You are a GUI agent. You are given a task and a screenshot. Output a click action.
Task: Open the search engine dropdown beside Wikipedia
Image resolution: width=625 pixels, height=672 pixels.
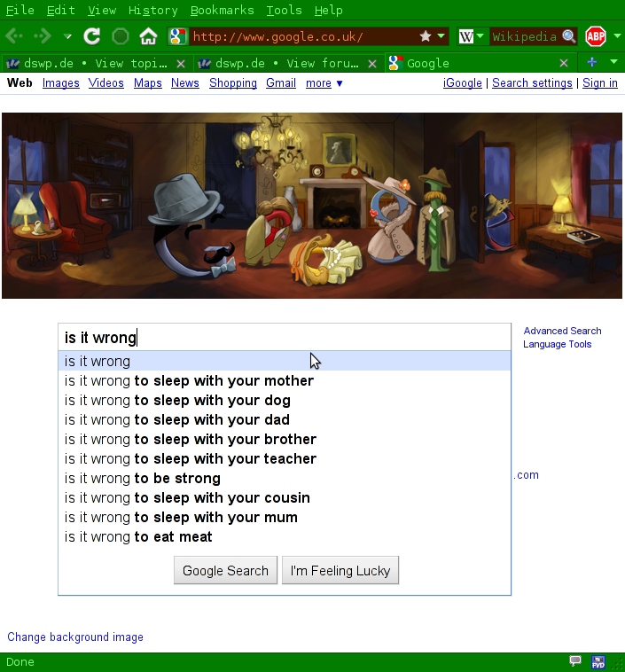[x=480, y=36]
